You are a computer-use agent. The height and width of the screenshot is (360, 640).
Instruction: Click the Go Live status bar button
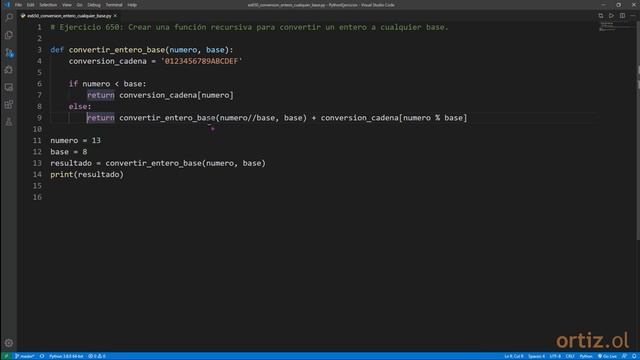pyautogui.click(x=607, y=356)
